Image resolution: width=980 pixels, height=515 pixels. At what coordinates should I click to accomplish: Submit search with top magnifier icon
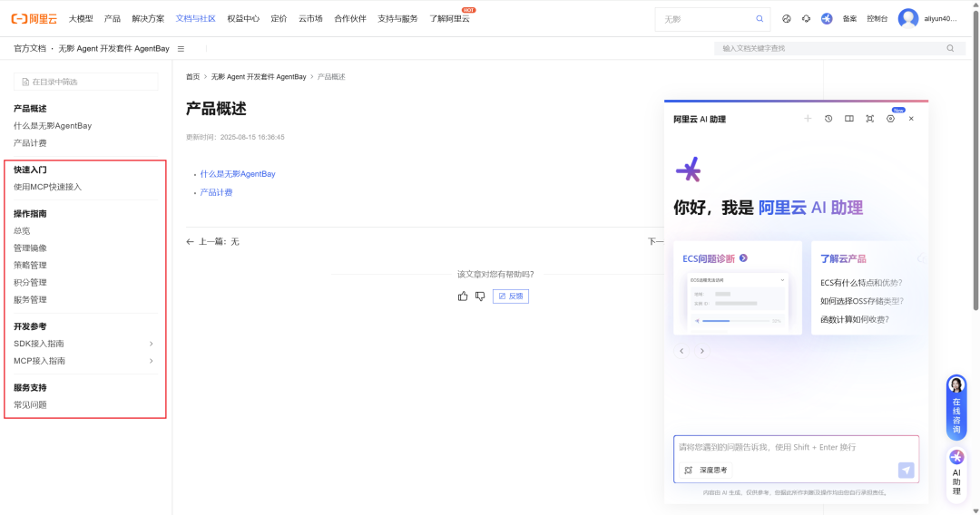pyautogui.click(x=759, y=19)
